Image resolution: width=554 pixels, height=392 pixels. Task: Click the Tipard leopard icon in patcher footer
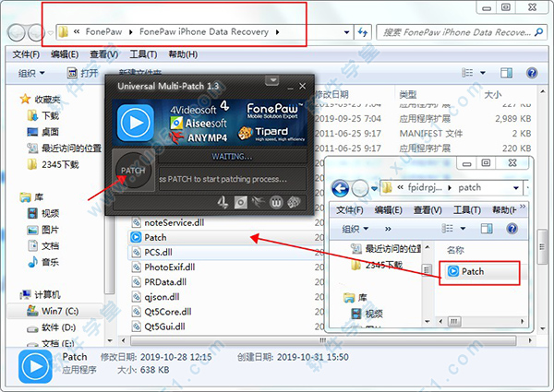click(294, 202)
